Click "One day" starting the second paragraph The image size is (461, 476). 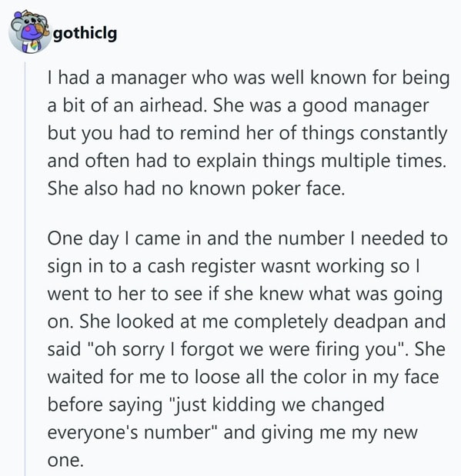(x=83, y=239)
